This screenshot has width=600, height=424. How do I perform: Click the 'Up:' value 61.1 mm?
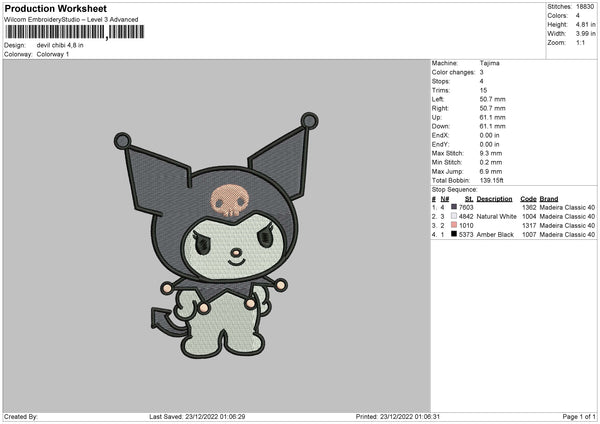click(x=492, y=117)
